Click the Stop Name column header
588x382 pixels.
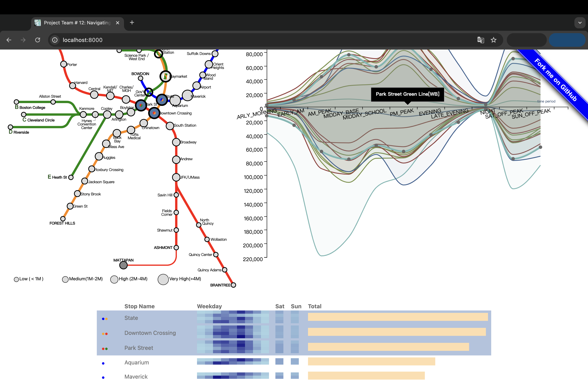(140, 306)
